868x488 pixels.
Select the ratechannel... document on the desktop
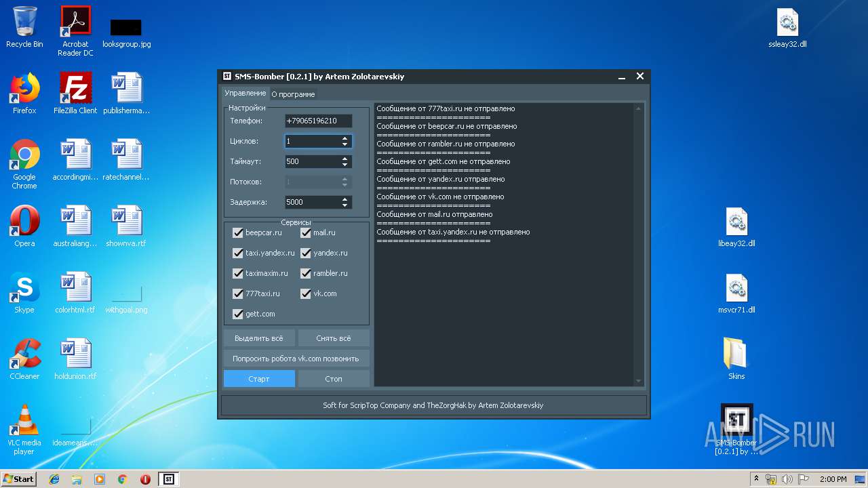coord(126,160)
